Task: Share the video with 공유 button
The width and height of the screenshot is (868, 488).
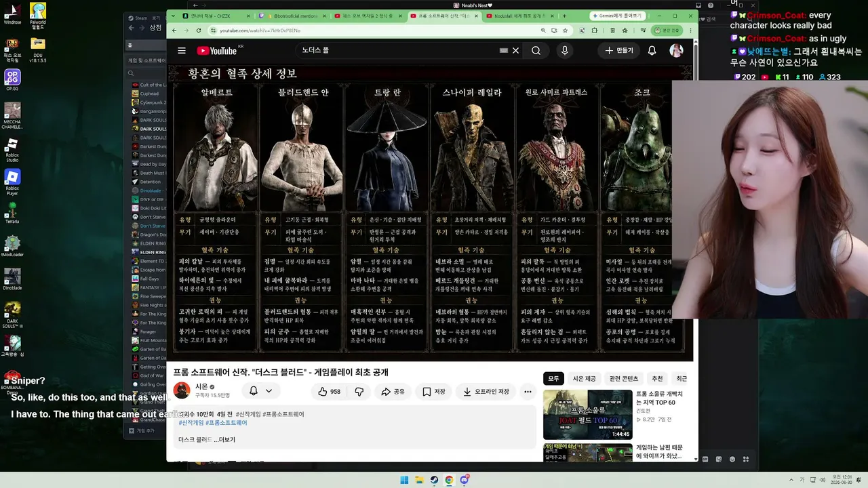Action: 393,392
